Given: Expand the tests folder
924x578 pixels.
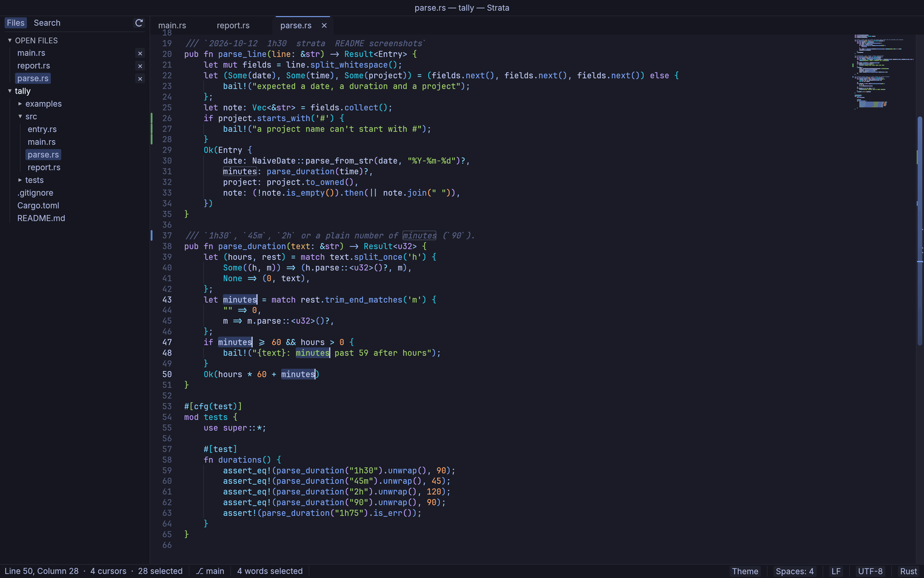Looking at the screenshot, I should (20, 180).
